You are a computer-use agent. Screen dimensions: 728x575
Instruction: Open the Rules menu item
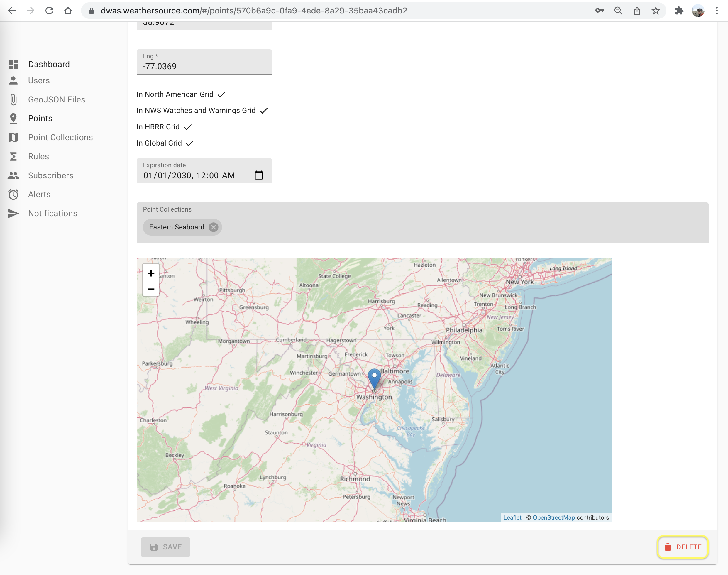(39, 157)
